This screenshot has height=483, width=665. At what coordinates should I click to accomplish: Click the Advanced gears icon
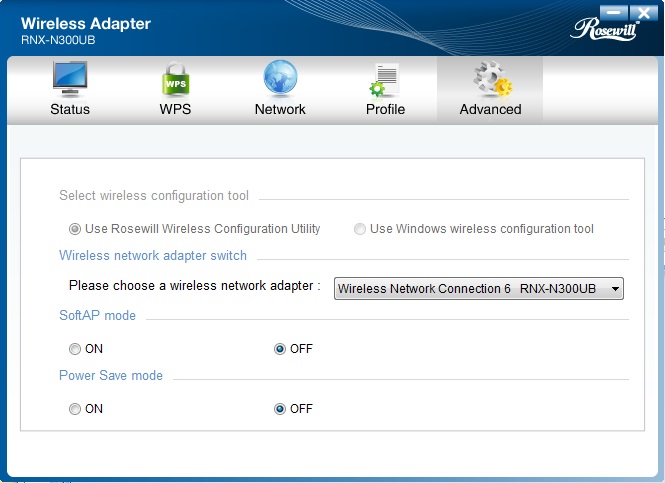(492, 79)
